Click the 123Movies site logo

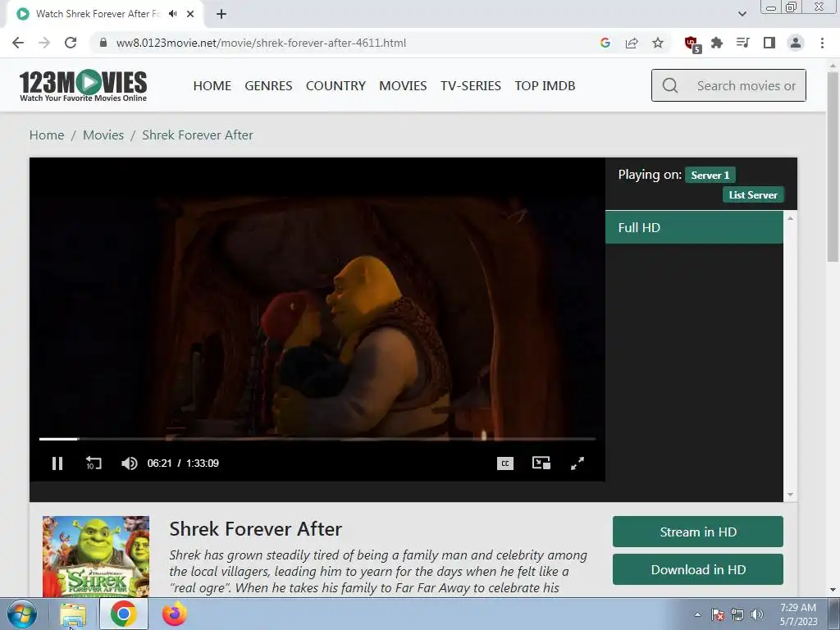83,85
